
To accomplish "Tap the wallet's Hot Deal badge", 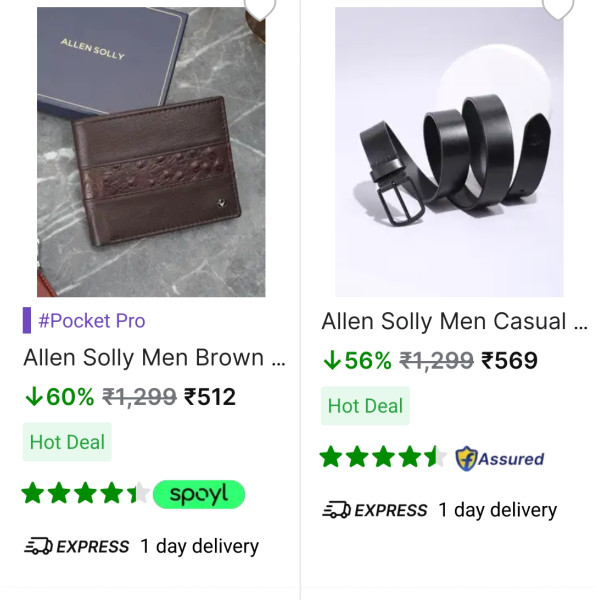I will (67, 442).
